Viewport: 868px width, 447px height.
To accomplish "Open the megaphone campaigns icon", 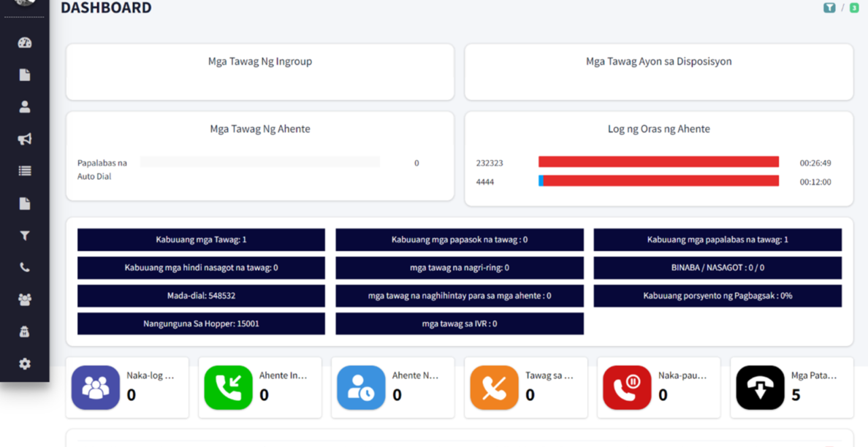I will tap(25, 139).
